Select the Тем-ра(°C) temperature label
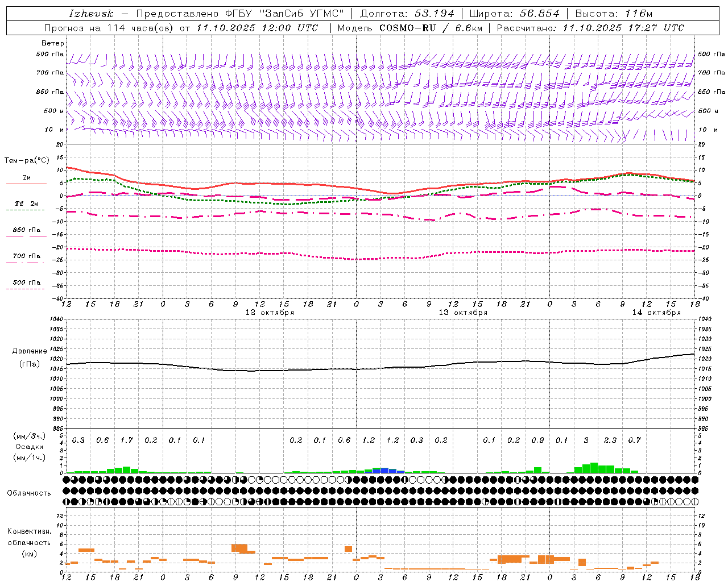This screenshot has height=582, width=728. [27, 161]
